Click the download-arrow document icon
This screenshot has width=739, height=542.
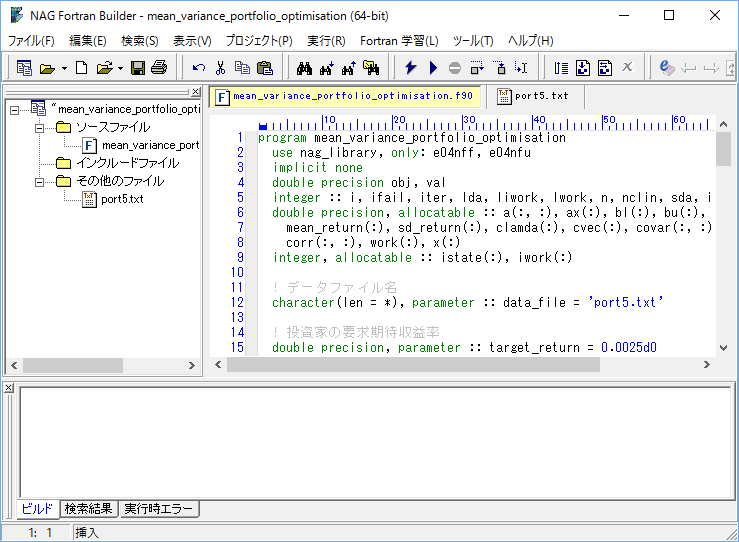pyautogui.click(x=583, y=68)
